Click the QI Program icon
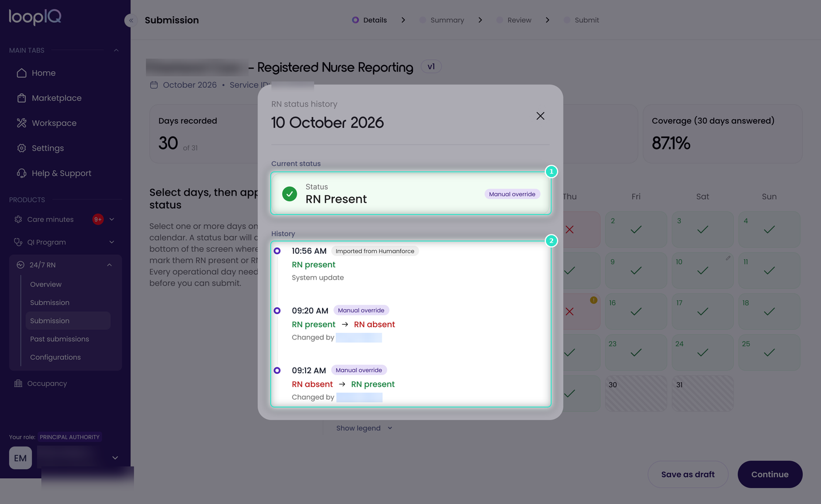 point(18,242)
